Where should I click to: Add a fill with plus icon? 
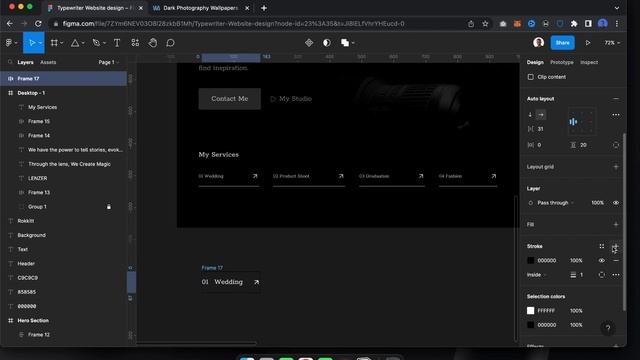point(616,224)
